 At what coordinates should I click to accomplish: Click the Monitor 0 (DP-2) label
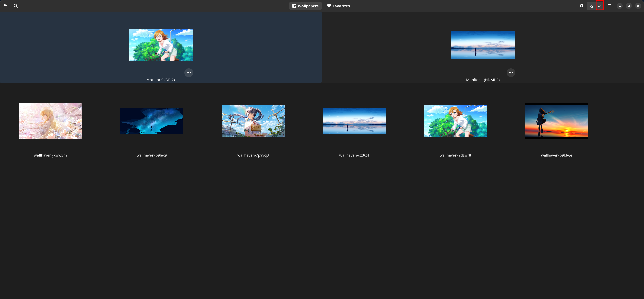tap(161, 80)
